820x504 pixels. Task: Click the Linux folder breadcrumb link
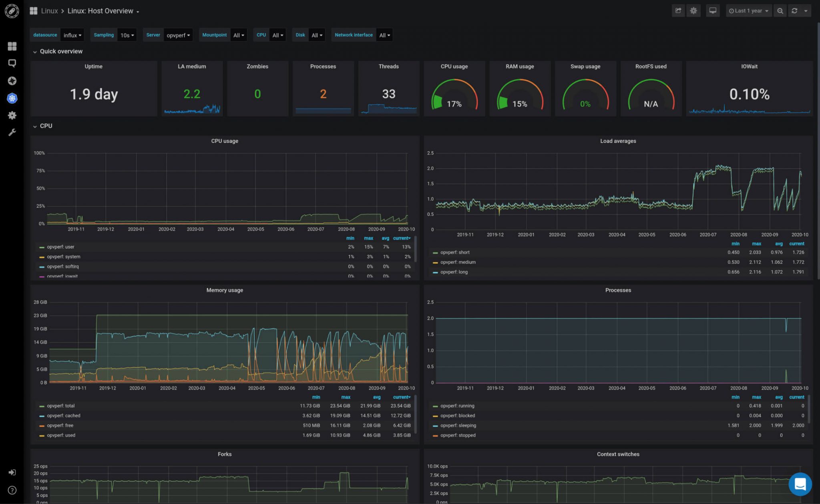click(x=49, y=11)
